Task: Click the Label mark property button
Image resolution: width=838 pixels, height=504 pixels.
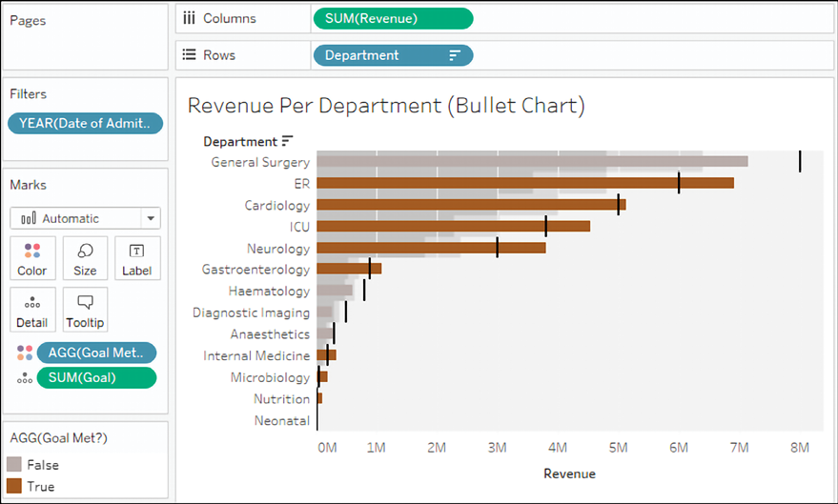Action: click(x=136, y=258)
